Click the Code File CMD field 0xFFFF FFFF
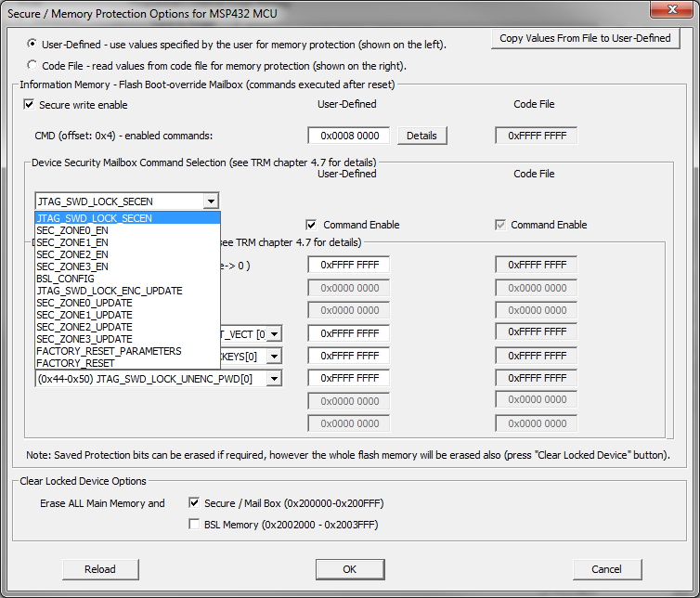The image size is (700, 598). coord(537,136)
